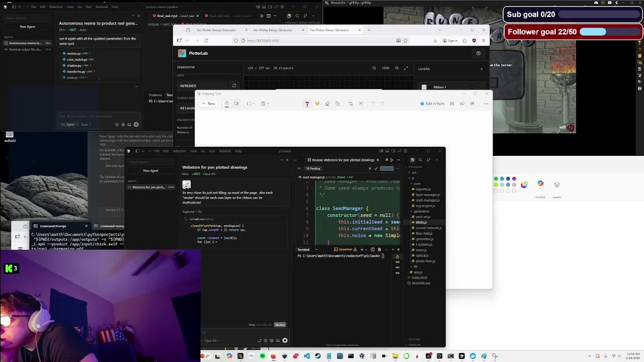The height and width of the screenshot is (362, 644).
Task: Select agent 'Terminal output file ch...' in list
Action: tap(28, 49)
